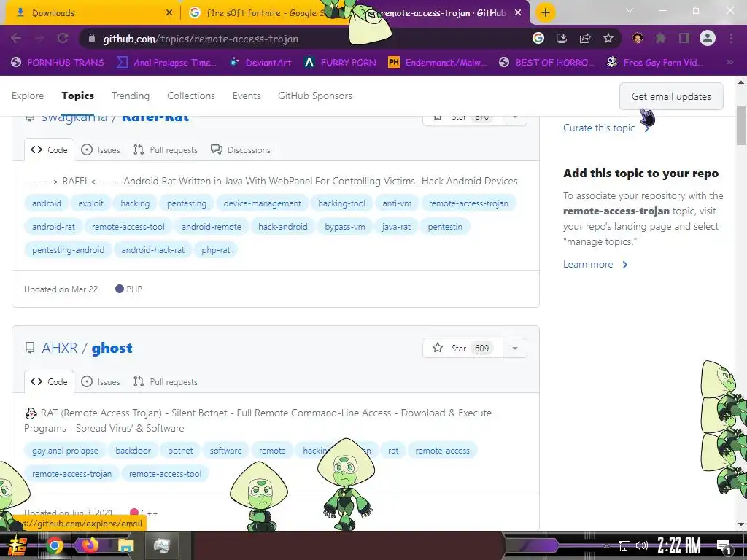Open ghost Code tab
This screenshot has width=747, height=560.
point(49,382)
